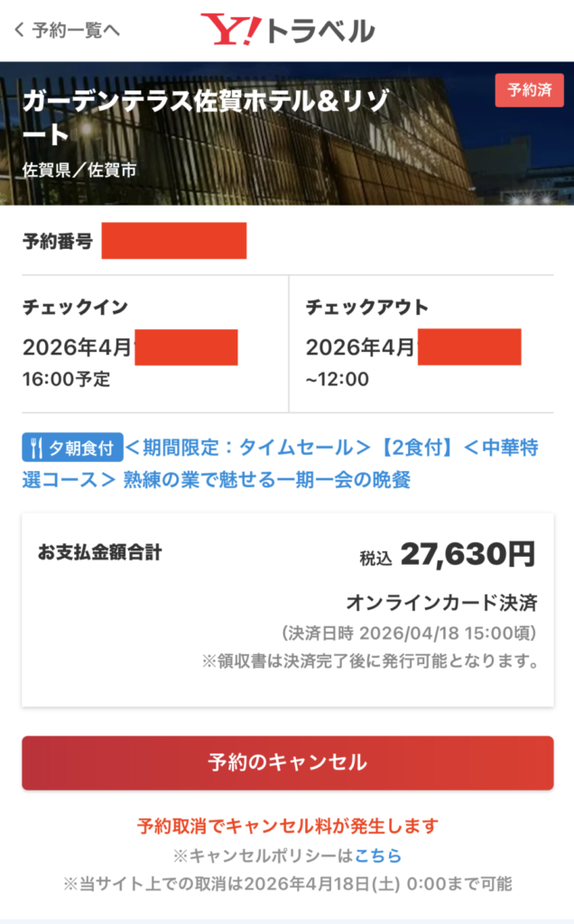This screenshot has height=924, width=574.
Task: Click the red キャンセル料が発生します warning
Action: tap(287, 826)
